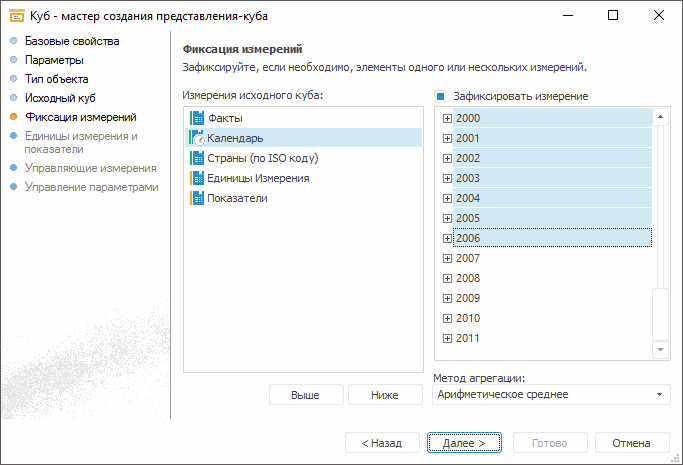
Task: Cancel the wizard with Отмена
Action: pyautogui.click(x=631, y=443)
